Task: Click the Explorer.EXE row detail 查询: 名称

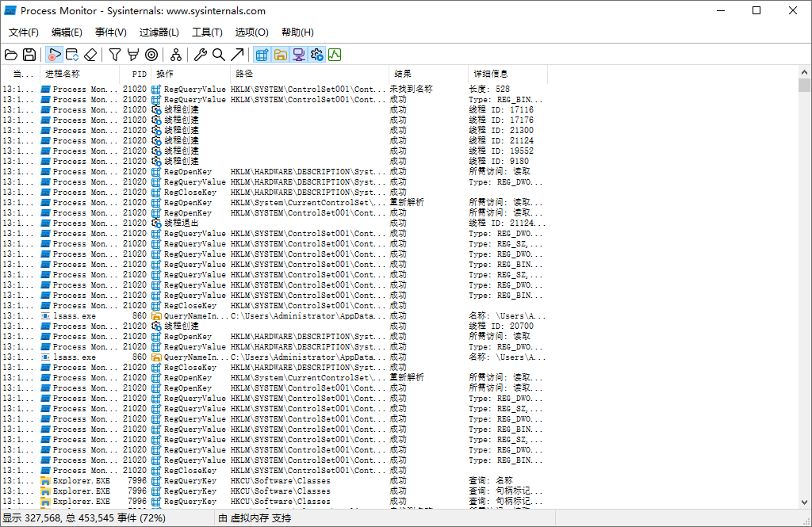Action: coord(491,481)
